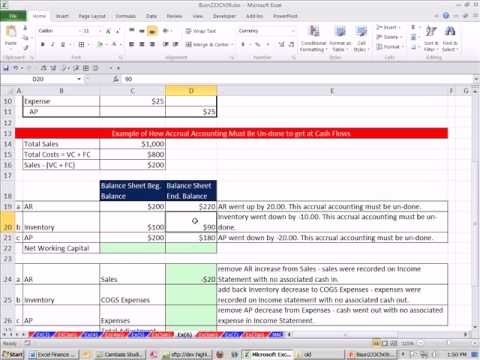
Task: Toggle the highlighted Bottom Align button
Action: [152, 31]
